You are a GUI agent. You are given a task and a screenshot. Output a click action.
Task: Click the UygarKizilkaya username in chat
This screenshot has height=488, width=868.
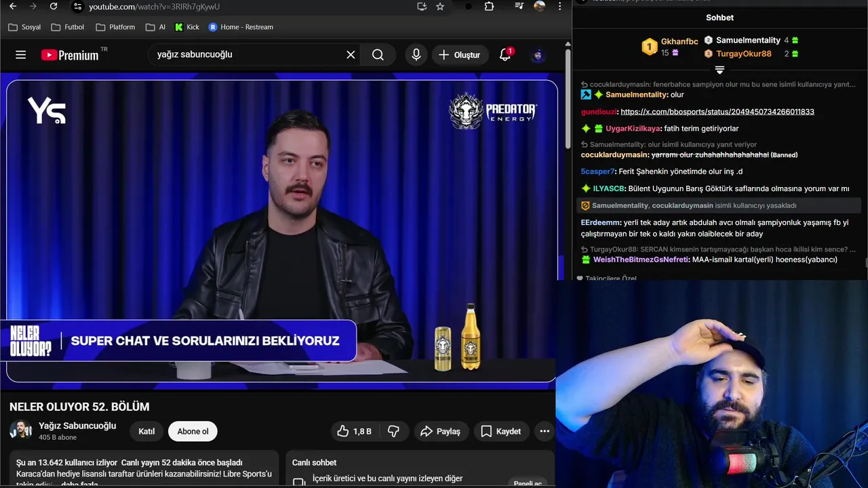pyautogui.click(x=633, y=129)
